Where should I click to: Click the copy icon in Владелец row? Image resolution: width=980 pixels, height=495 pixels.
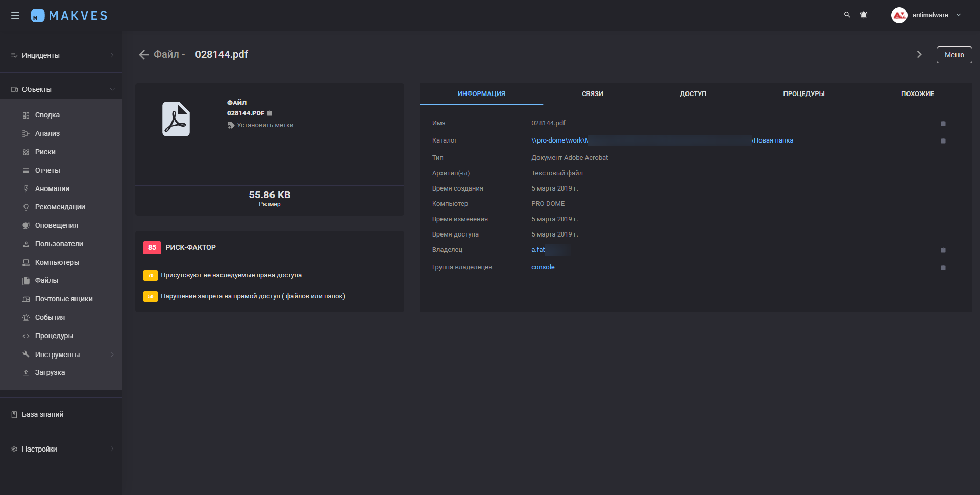click(x=943, y=250)
